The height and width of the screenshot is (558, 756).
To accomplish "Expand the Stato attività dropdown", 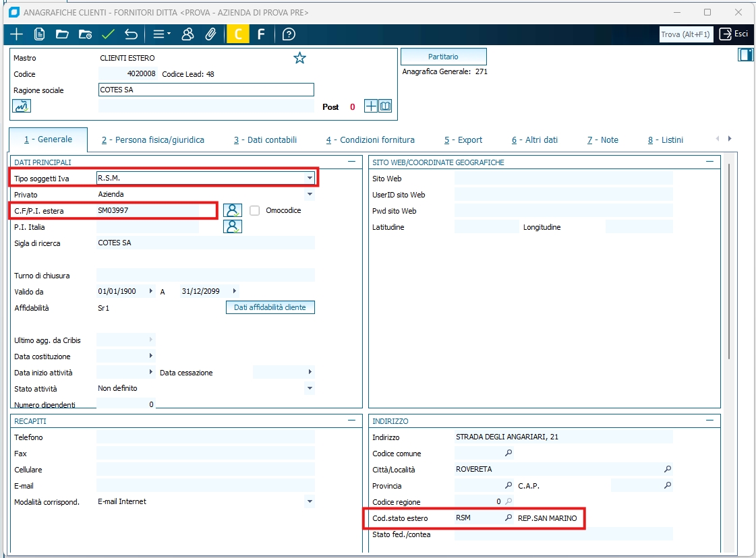I will coord(310,389).
